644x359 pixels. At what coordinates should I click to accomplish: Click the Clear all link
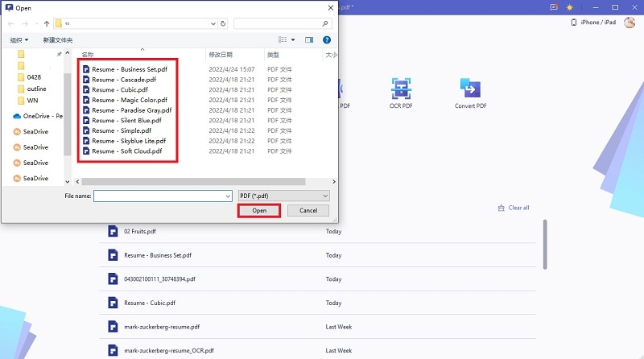[x=514, y=208]
